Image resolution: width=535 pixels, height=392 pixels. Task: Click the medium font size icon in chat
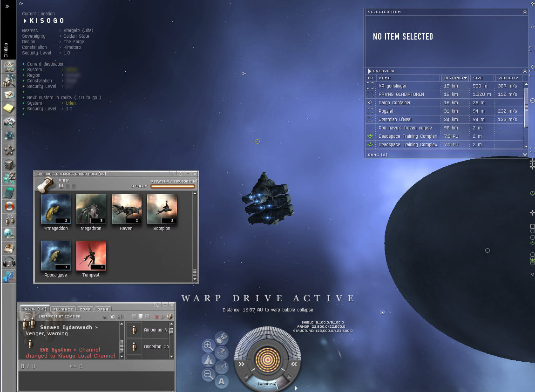tap(112, 317)
